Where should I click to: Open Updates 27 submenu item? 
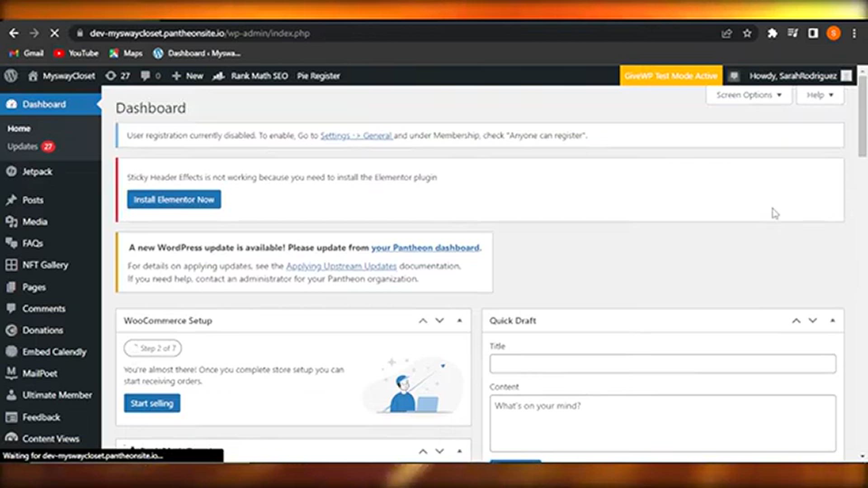pos(31,146)
